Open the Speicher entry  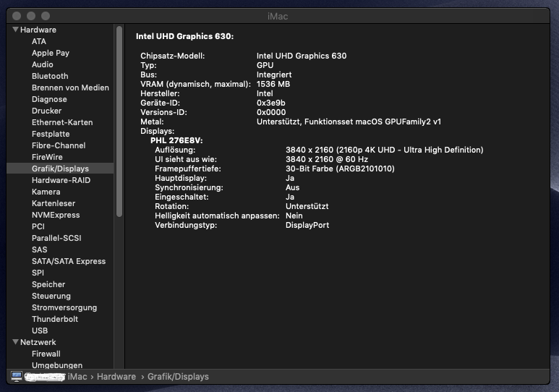point(48,285)
